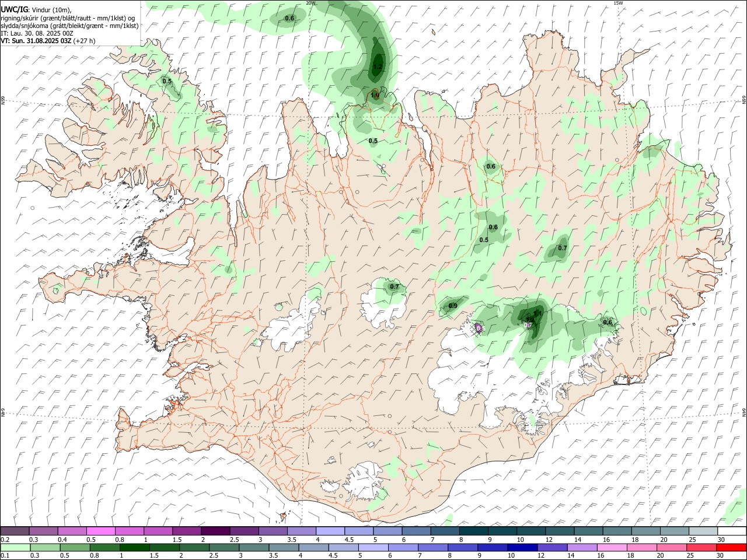The width and height of the screenshot is (747, 560).
Task: Click the slydda/snjókoma legend description line
Action: pyautogui.click(x=69, y=26)
